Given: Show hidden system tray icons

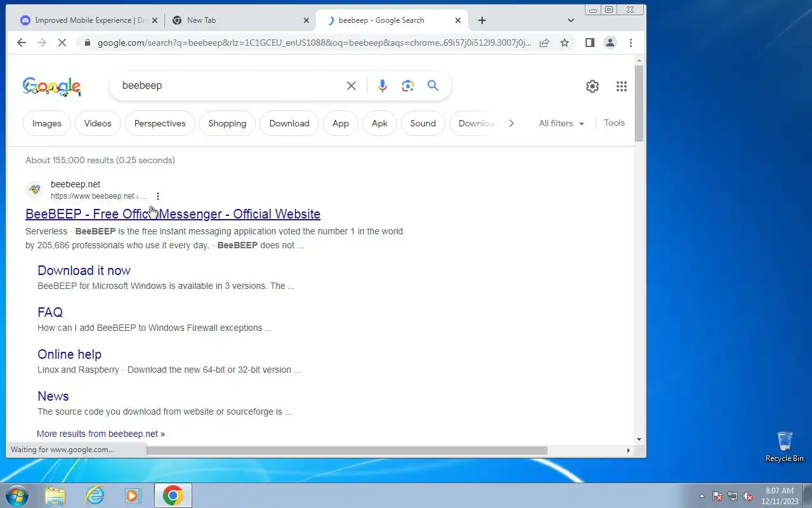Looking at the screenshot, I should point(702,497).
